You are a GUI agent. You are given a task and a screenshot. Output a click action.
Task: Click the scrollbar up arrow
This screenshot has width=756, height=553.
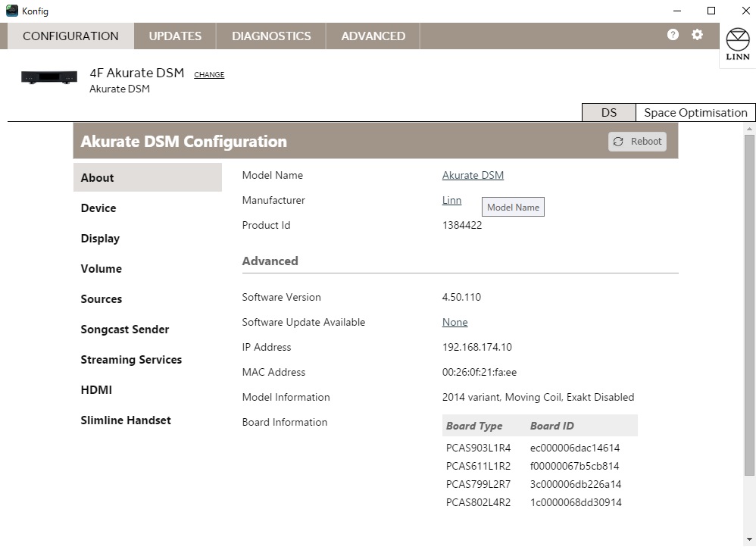749,130
